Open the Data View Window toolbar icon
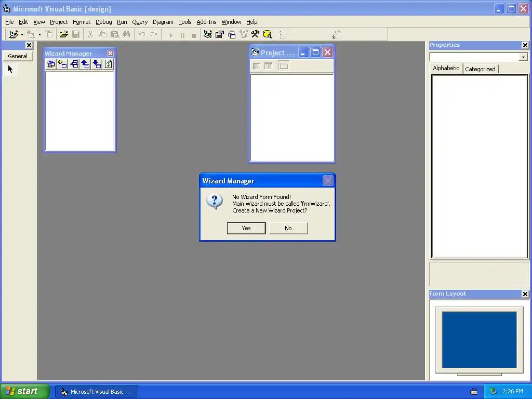 click(268, 34)
